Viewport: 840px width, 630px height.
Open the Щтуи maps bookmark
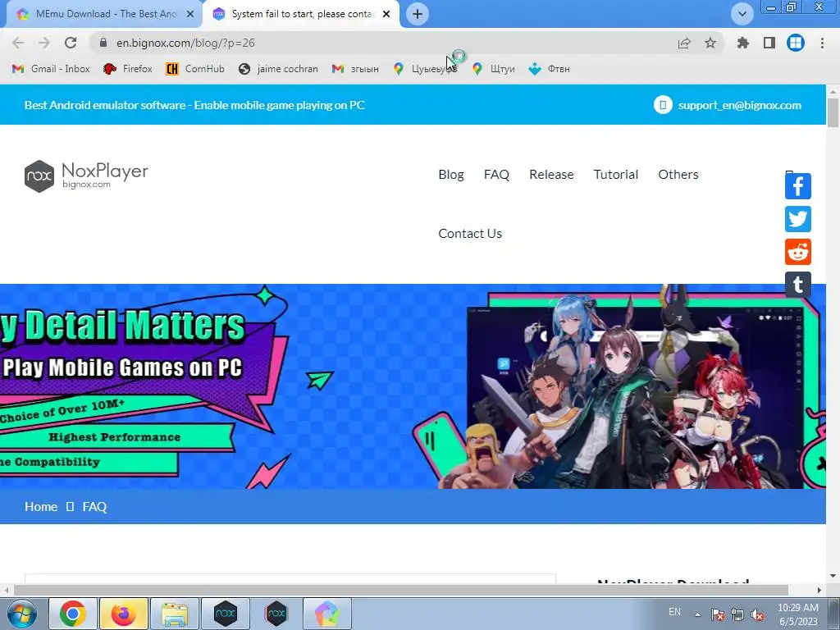click(493, 69)
